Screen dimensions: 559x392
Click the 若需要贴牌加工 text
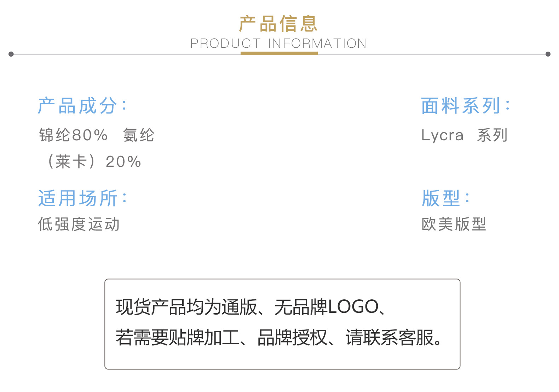tap(177, 338)
